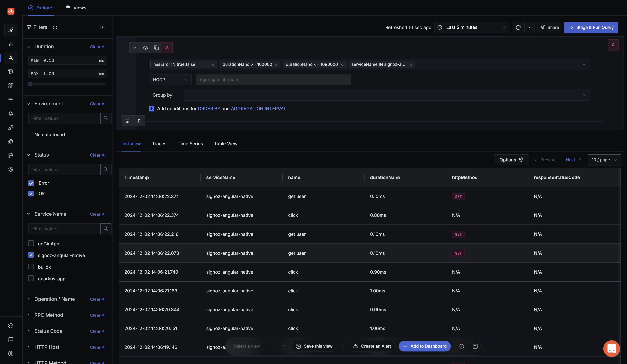Open support chat bubble icon in sidebar
Image resolution: width=627 pixels, height=364 pixels.
pyautogui.click(x=11, y=340)
